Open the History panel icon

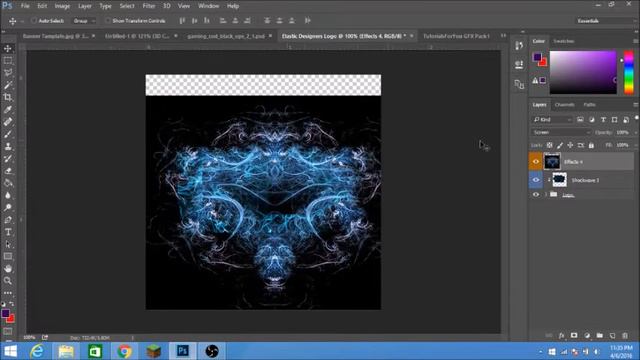[x=519, y=45]
